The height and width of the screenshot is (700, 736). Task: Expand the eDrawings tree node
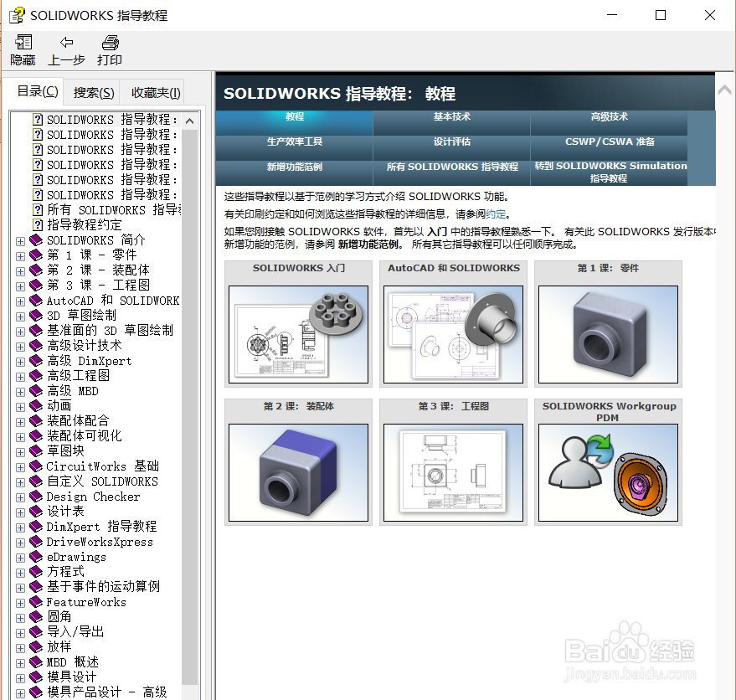click(x=20, y=558)
